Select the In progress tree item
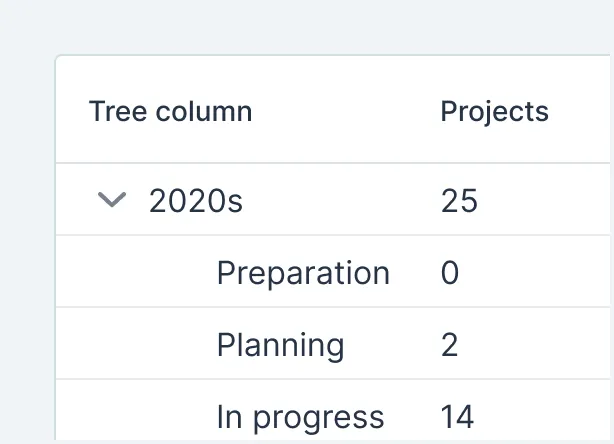The height and width of the screenshot is (444, 614). (300, 417)
